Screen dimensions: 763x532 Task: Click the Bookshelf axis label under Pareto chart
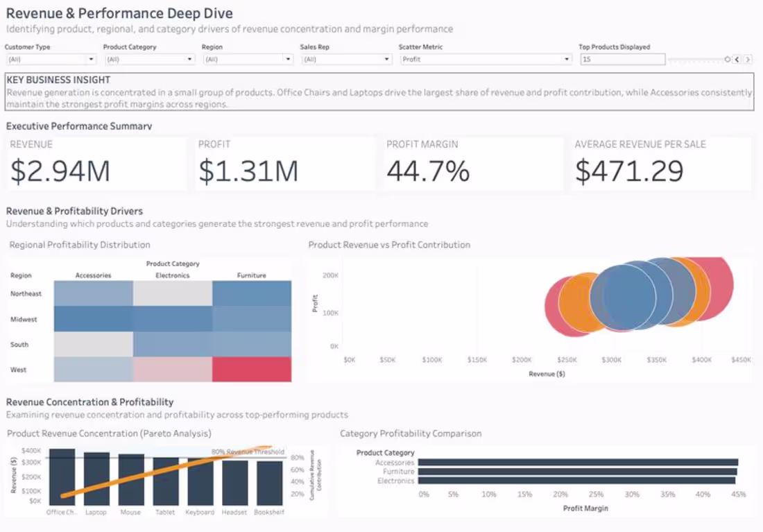(269, 512)
